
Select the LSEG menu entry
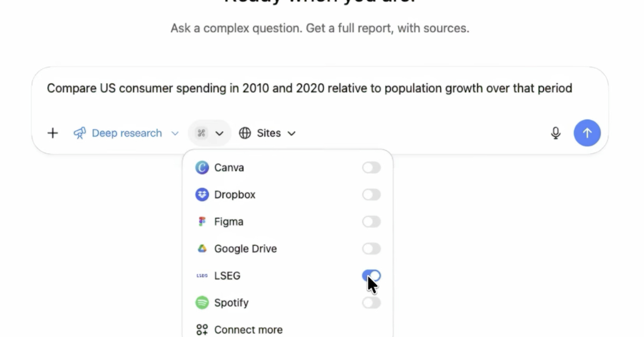pos(227,276)
